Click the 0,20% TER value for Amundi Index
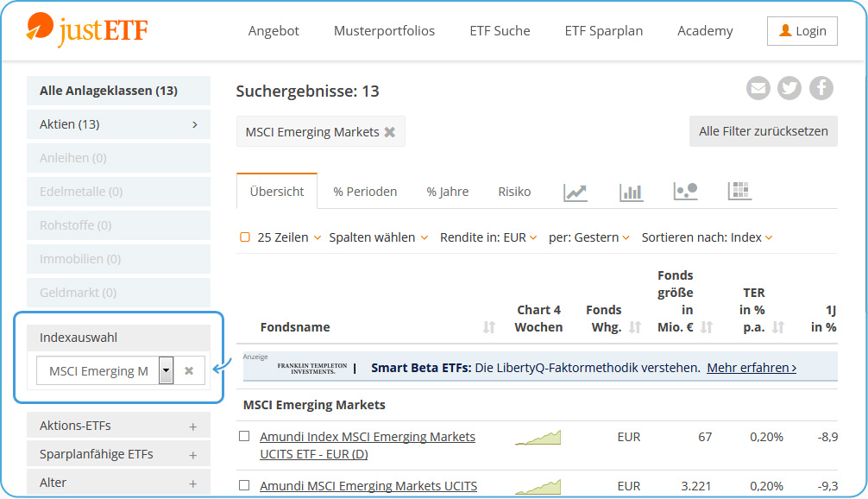Screen dimensions: 868x499 coord(767,437)
